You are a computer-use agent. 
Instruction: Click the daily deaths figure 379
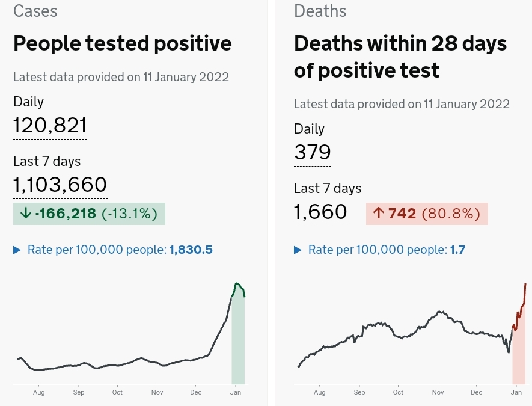coord(312,152)
